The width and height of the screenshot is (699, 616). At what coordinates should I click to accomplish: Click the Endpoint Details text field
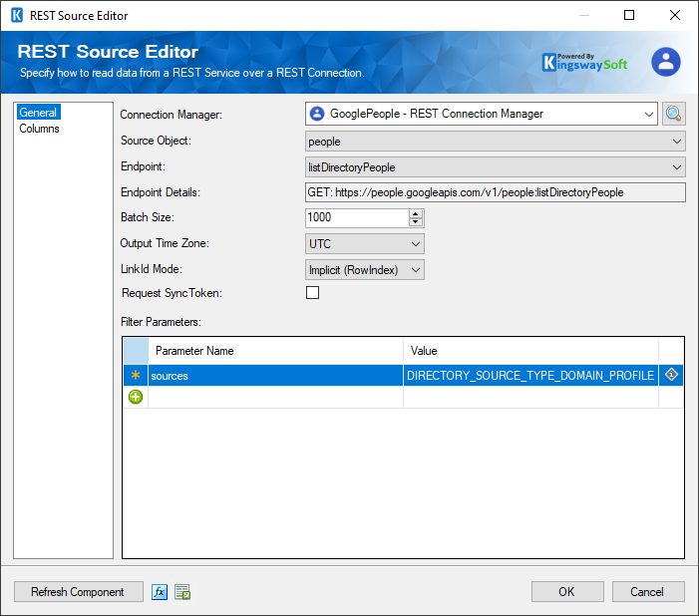[496, 192]
